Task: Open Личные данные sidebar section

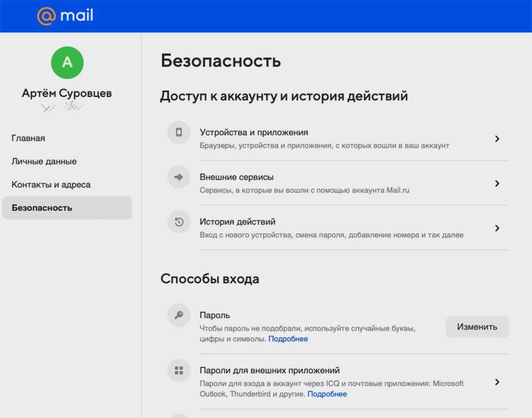Action: 44,161
